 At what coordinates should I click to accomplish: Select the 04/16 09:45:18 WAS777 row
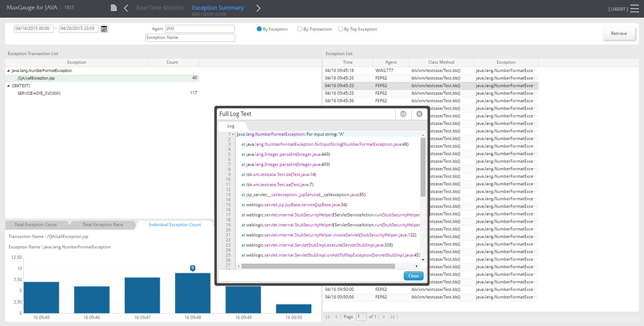click(x=430, y=71)
